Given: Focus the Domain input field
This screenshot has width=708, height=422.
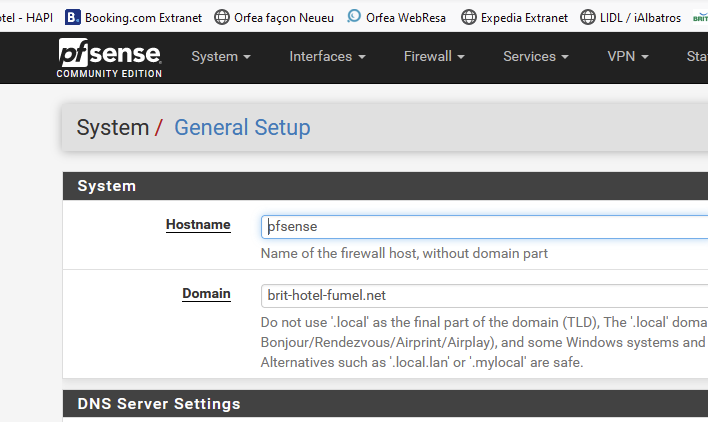Looking at the screenshot, I should click(x=484, y=296).
